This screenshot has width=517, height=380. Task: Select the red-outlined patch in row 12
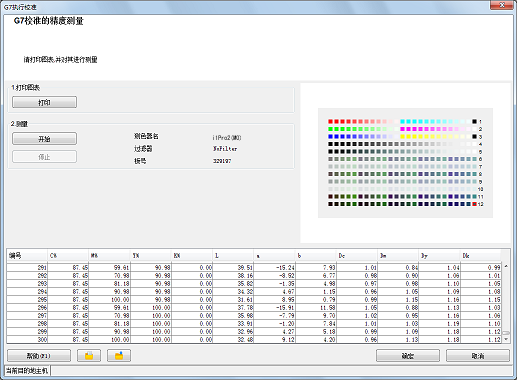tap(474, 204)
